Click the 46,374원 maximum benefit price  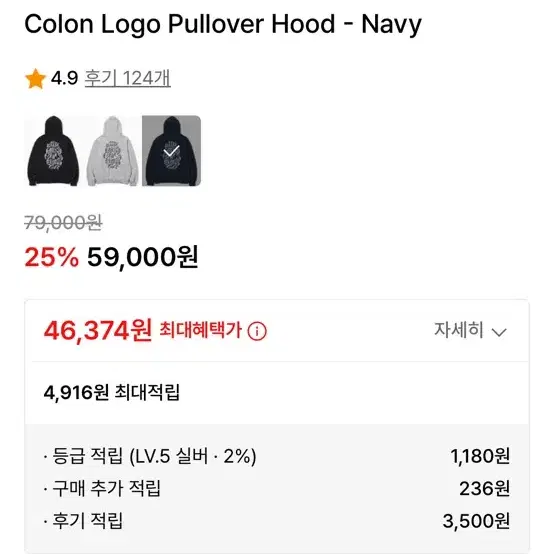[98, 331]
